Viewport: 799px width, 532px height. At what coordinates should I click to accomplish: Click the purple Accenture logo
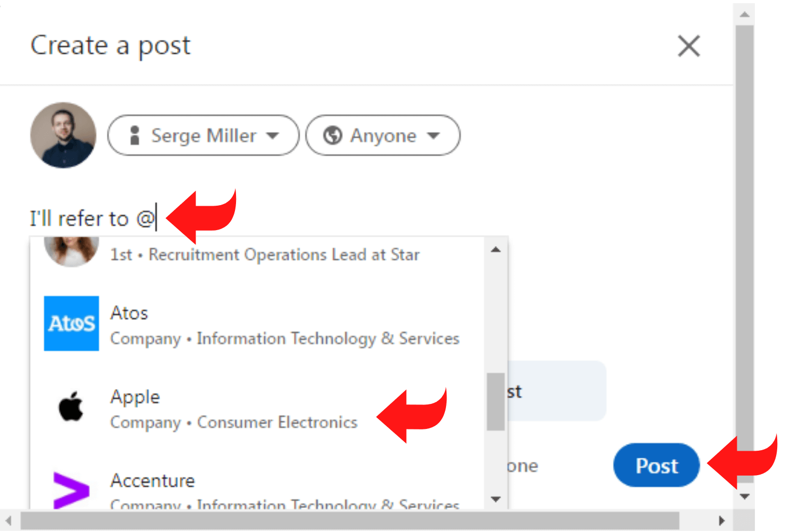click(x=71, y=490)
